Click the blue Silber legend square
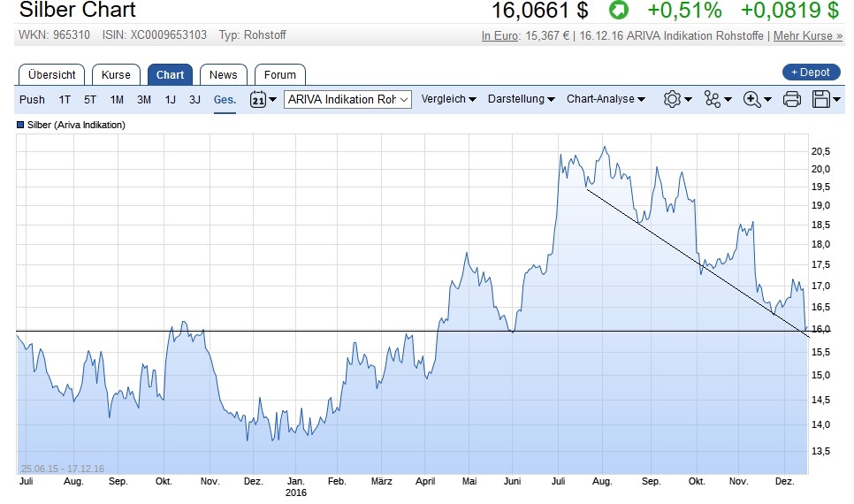 [20, 125]
